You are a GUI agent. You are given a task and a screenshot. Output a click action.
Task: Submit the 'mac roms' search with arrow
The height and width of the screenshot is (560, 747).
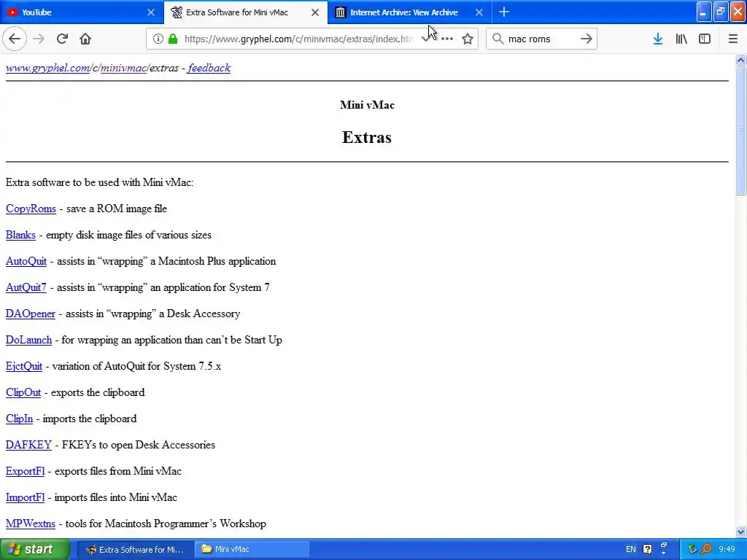point(586,39)
